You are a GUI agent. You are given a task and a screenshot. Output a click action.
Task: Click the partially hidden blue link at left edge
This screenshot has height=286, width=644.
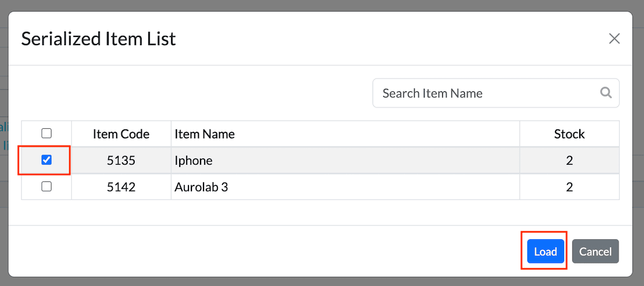click(x=3, y=128)
